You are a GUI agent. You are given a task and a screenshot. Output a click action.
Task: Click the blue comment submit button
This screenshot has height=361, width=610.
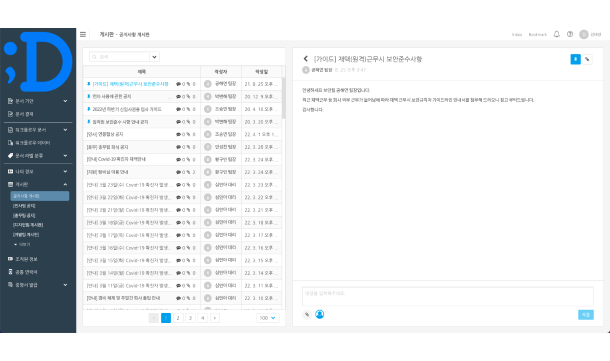coord(585,315)
